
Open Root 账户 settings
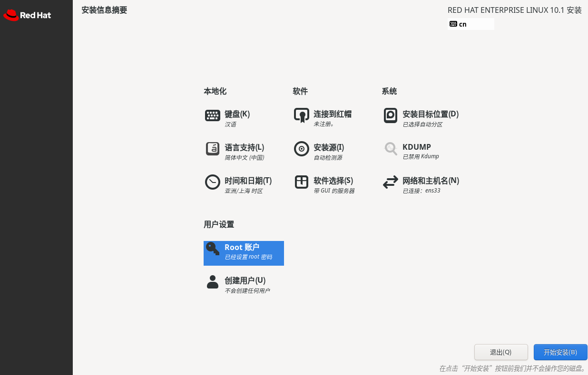pos(244,253)
